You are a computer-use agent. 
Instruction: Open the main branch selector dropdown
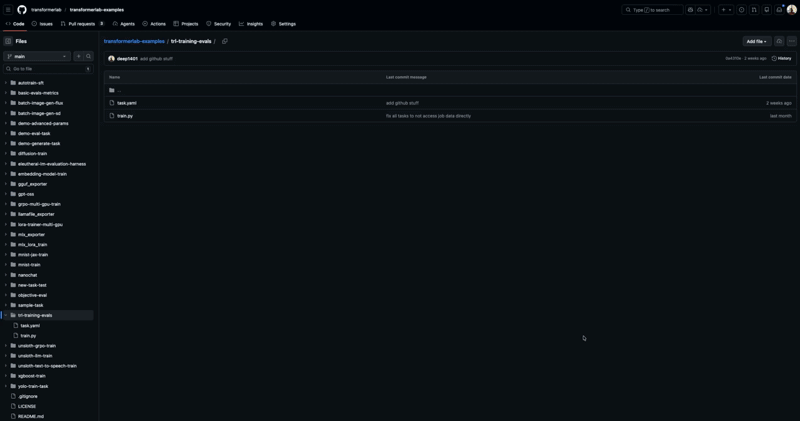[37, 56]
